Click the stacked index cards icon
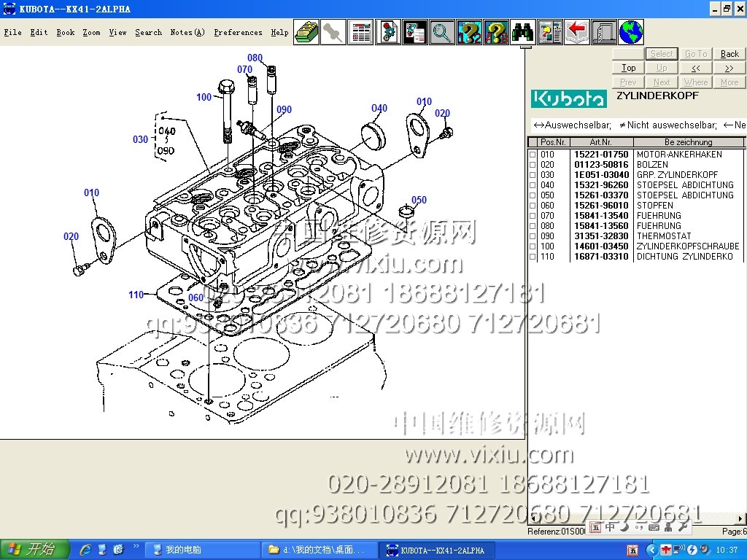747x560 pixels. (306, 32)
